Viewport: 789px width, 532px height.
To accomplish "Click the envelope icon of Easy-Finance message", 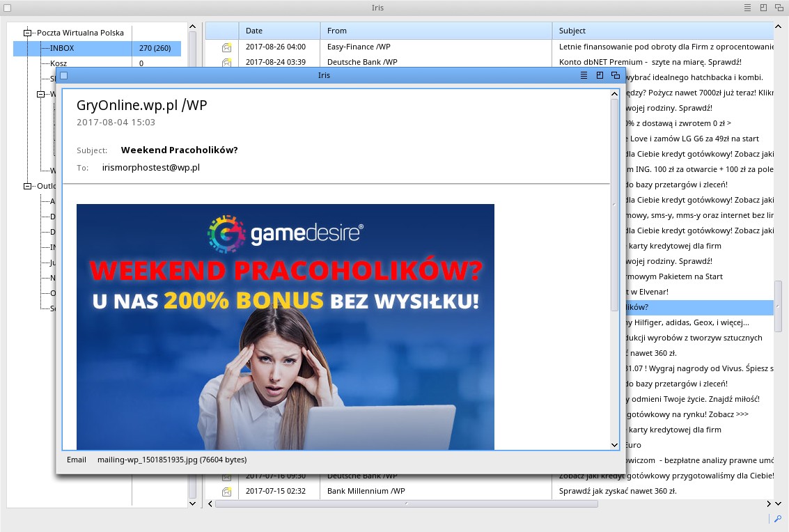I will tap(226, 48).
